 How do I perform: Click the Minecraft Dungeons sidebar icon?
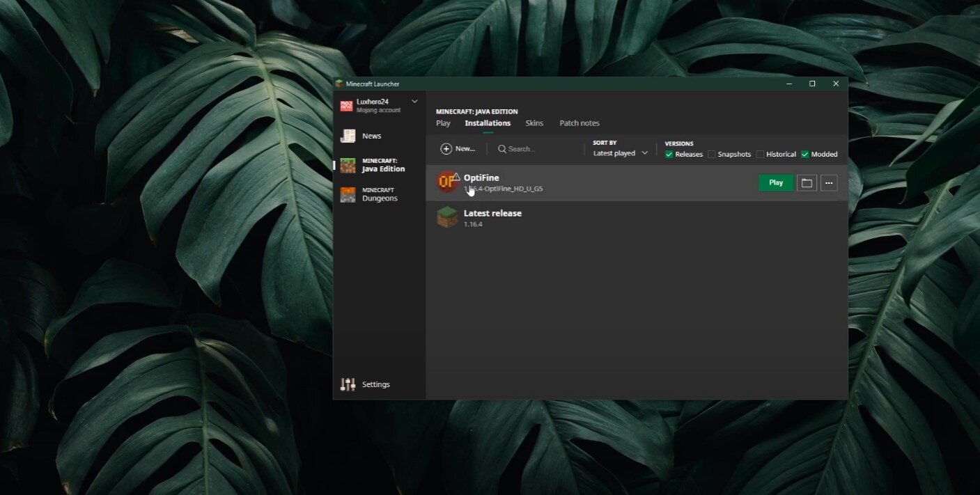[348, 195]
